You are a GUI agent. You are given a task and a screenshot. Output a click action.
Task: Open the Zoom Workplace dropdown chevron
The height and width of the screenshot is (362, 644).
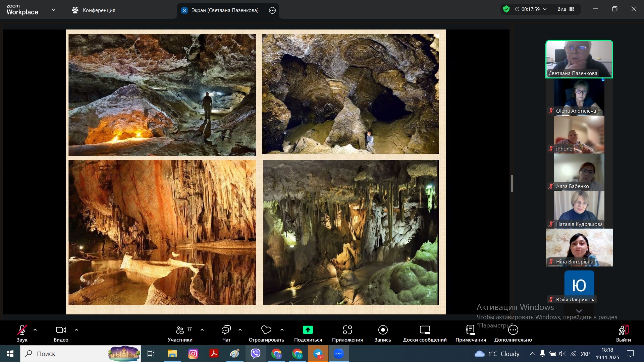click(x=54, y=10)
